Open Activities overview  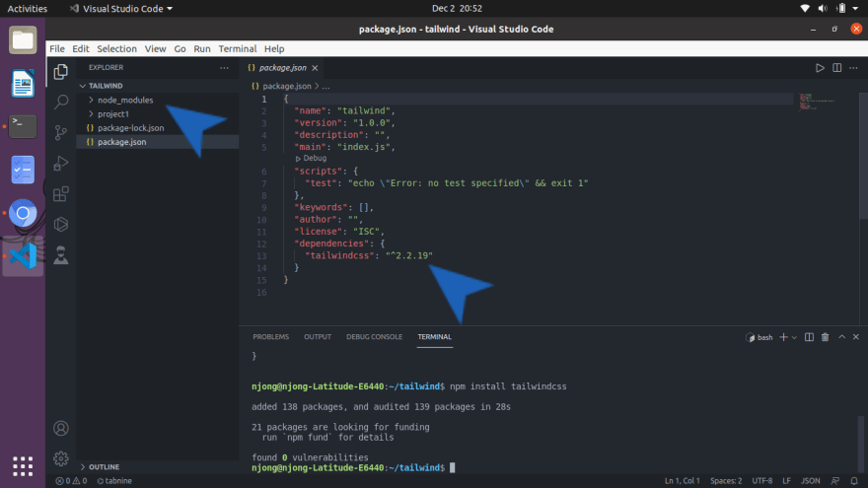click(28, 8)
